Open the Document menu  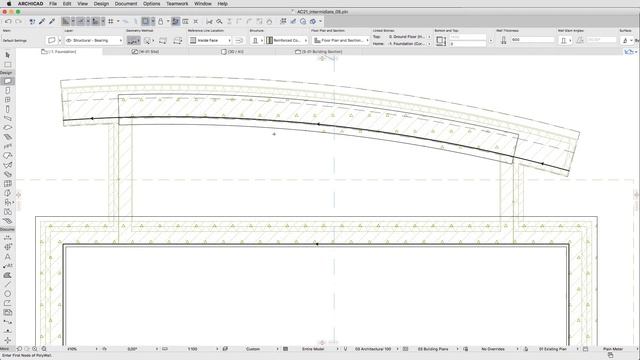(126, 4)
